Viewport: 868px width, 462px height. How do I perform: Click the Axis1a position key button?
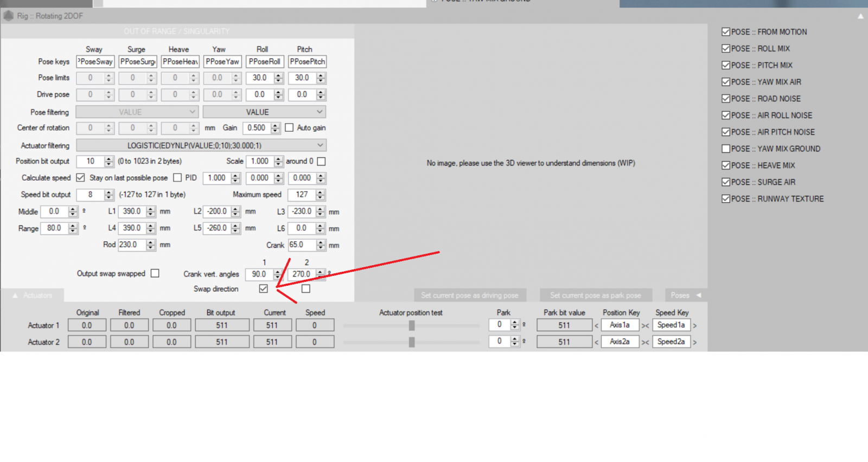click(620, 325)
